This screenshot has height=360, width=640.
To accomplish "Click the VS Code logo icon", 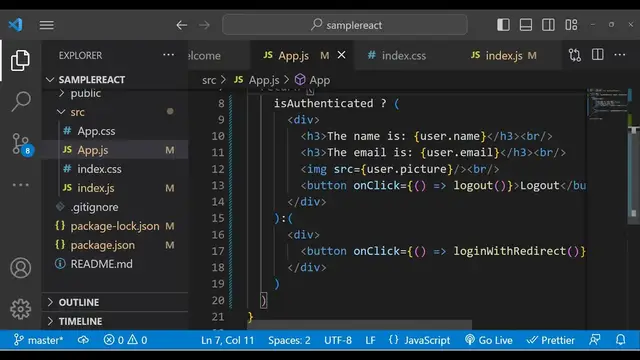I will tap(16, 25).
